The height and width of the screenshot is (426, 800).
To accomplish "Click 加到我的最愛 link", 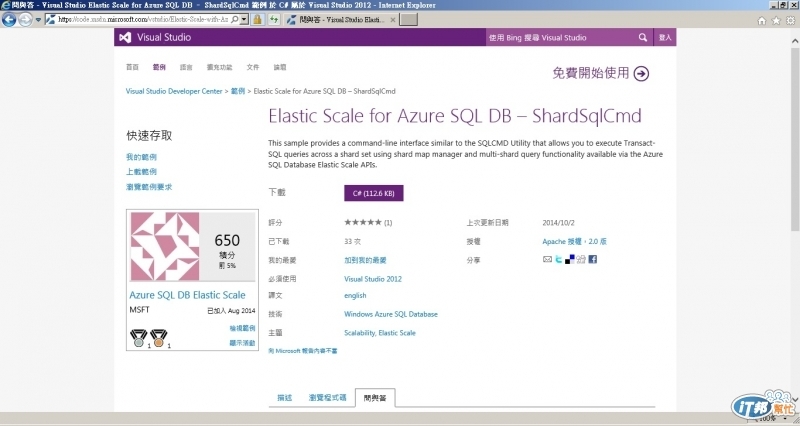I will point(365,260).
